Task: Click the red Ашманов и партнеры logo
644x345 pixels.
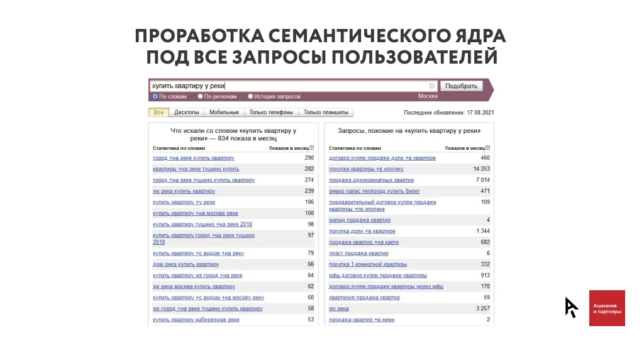Action: coord(607,308)
